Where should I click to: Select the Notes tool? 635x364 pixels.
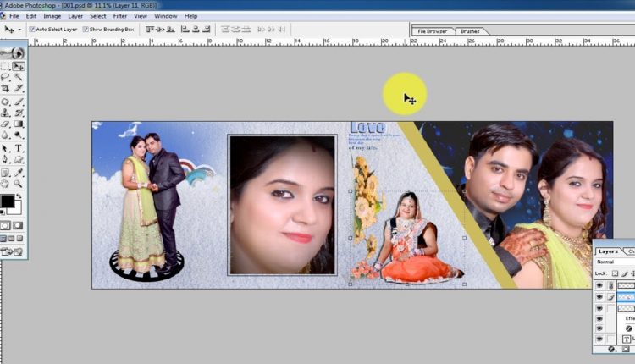coord(5,173)
